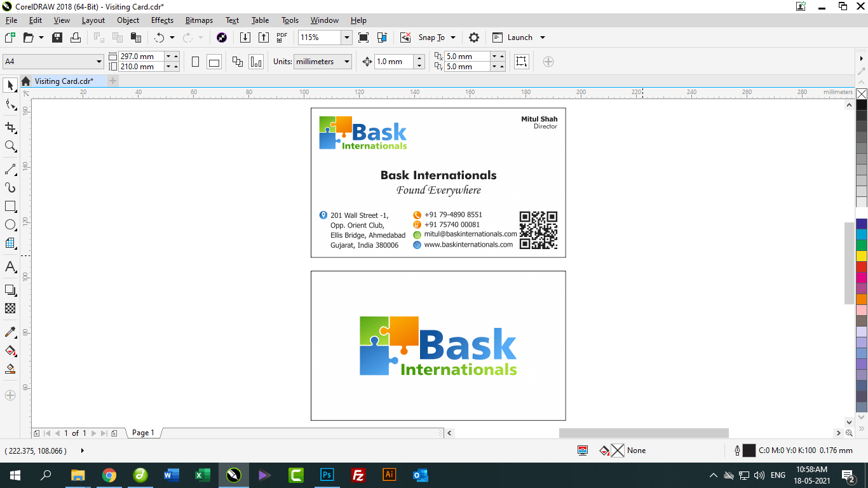Select the Artistic Media tool

coord(10,188)
